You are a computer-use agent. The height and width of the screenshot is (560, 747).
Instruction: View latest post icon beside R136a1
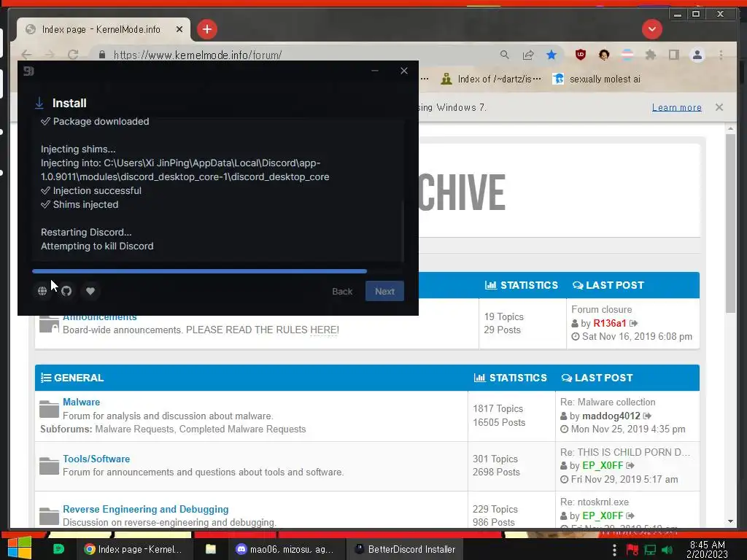tap(634, 323)
